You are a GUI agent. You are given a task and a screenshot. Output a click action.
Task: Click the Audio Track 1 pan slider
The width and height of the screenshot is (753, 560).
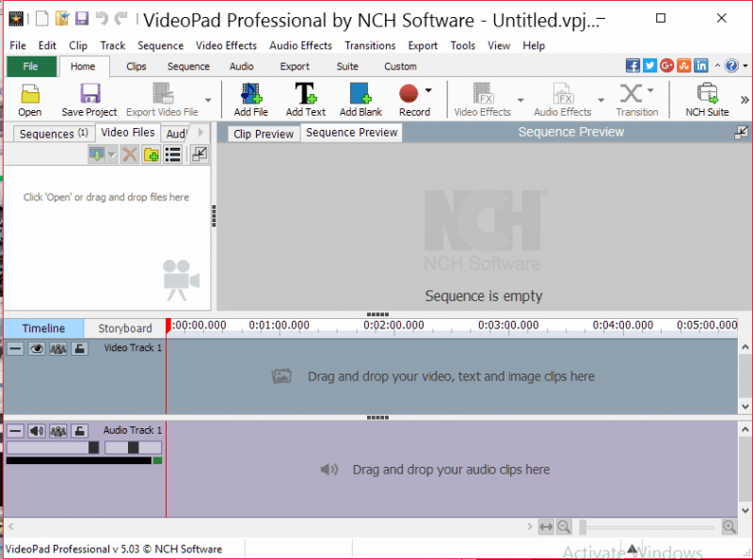tap(133, 448)
